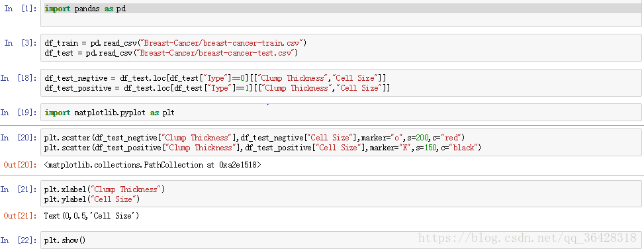
Task: Click the df_test_negtive assignment cell
Action: 341,83
